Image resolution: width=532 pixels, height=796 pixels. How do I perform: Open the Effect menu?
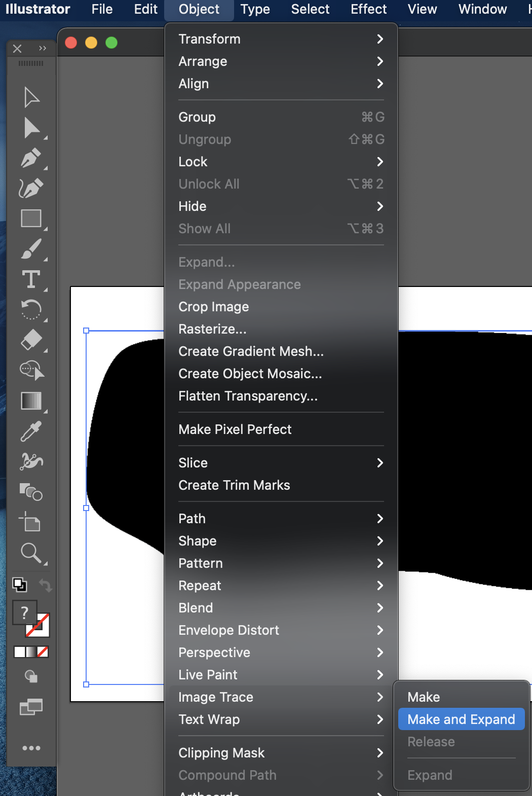(x=368, y=9)
